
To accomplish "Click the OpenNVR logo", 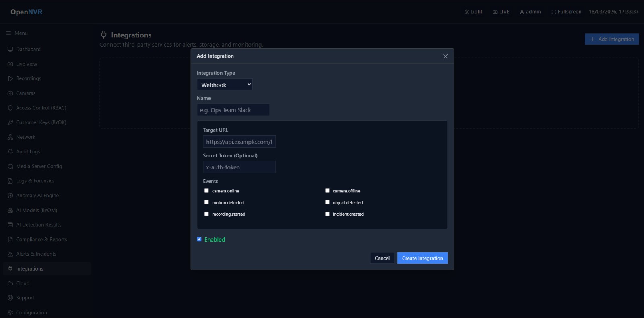I will coord(27,12).
